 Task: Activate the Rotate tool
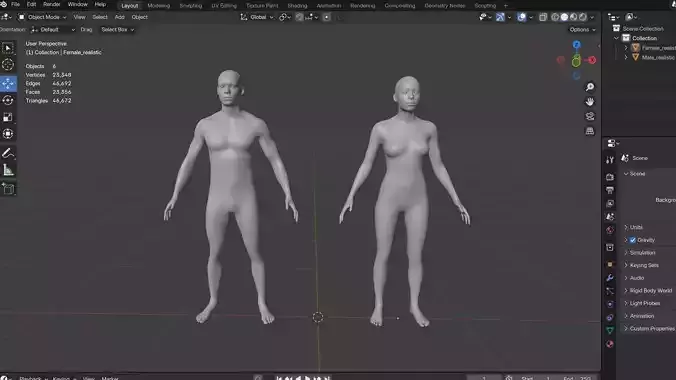pos(8,100)
